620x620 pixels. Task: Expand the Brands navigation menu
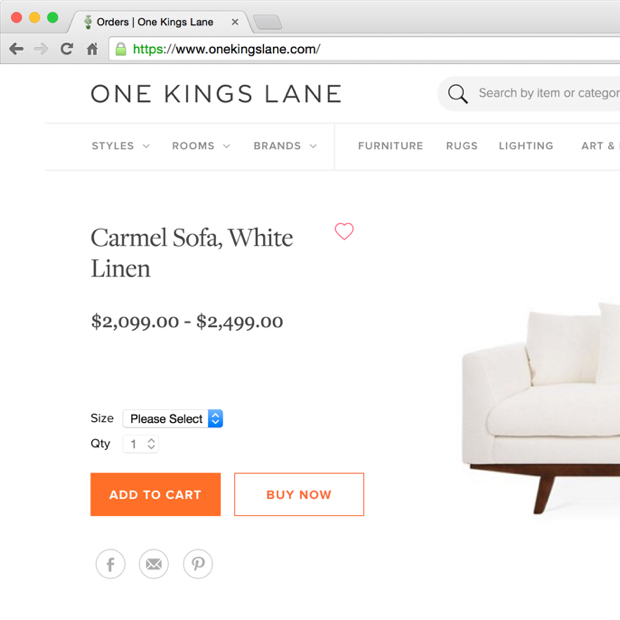284,146
